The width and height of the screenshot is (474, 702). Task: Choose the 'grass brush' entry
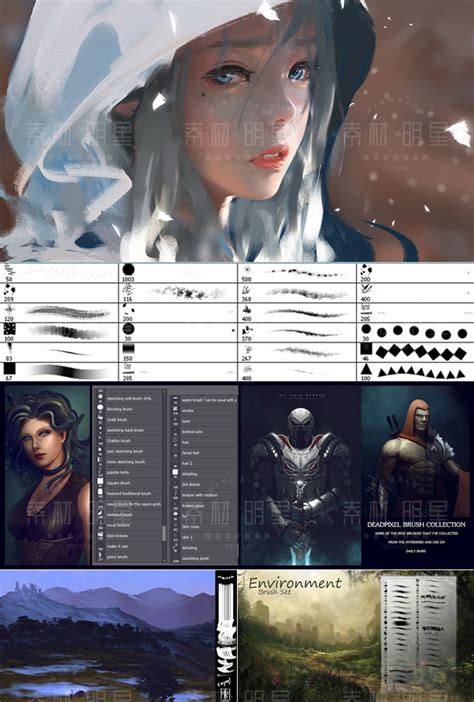pos(128,557)
